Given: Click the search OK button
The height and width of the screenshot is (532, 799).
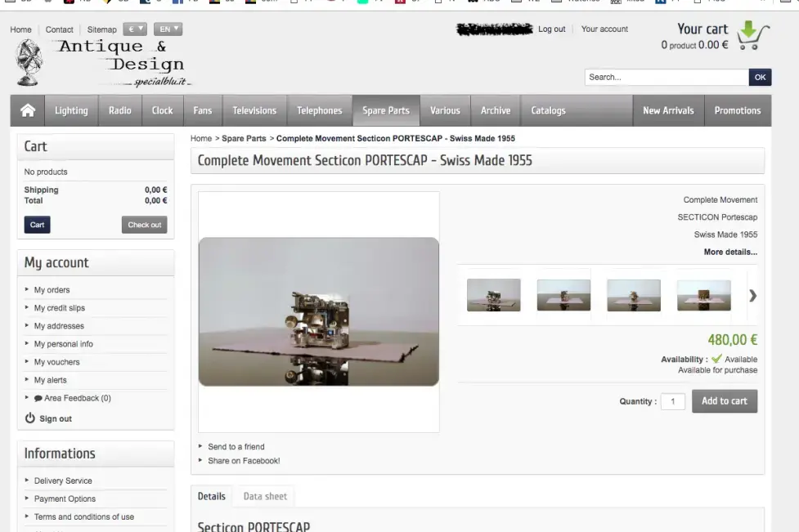Looking at the screenshot, I should (x=760, y=77).
